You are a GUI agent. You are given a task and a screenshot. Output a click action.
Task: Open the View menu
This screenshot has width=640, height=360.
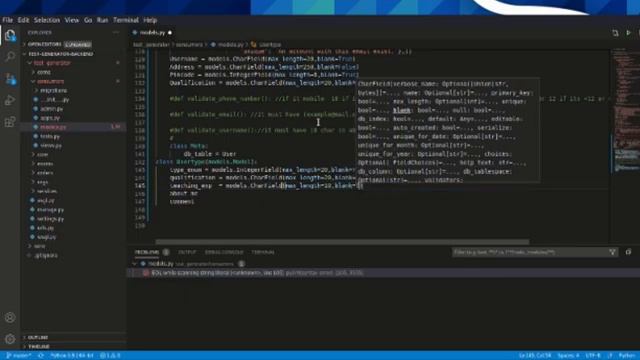[71, 20]
